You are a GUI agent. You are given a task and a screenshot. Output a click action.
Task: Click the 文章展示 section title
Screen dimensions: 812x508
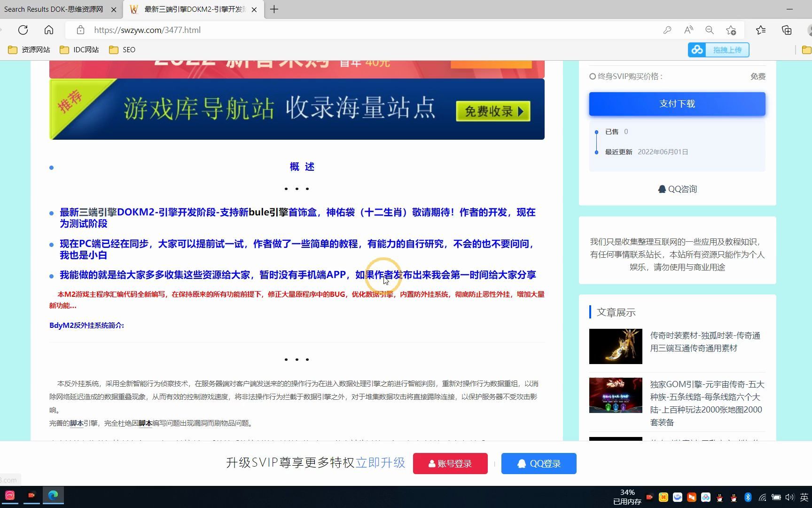pos(616,312)
